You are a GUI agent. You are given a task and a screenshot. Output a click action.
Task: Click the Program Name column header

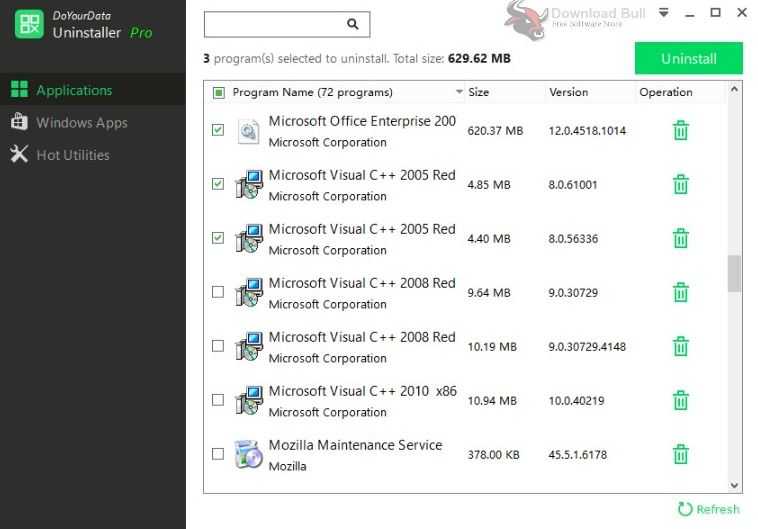tap(312, 92)
